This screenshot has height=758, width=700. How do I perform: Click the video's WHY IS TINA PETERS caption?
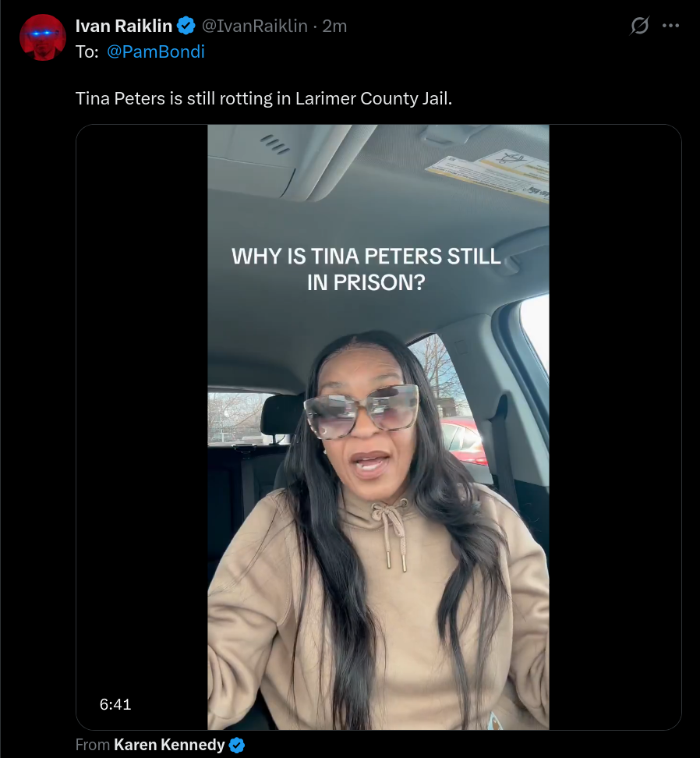click(366, 269)
